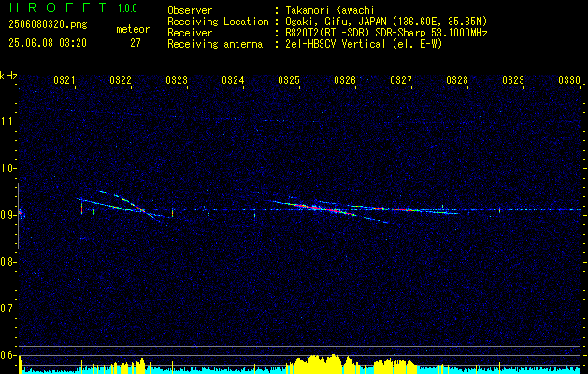Click the meteor label
This screenshot has height=374, width=588.
[133, 29]
